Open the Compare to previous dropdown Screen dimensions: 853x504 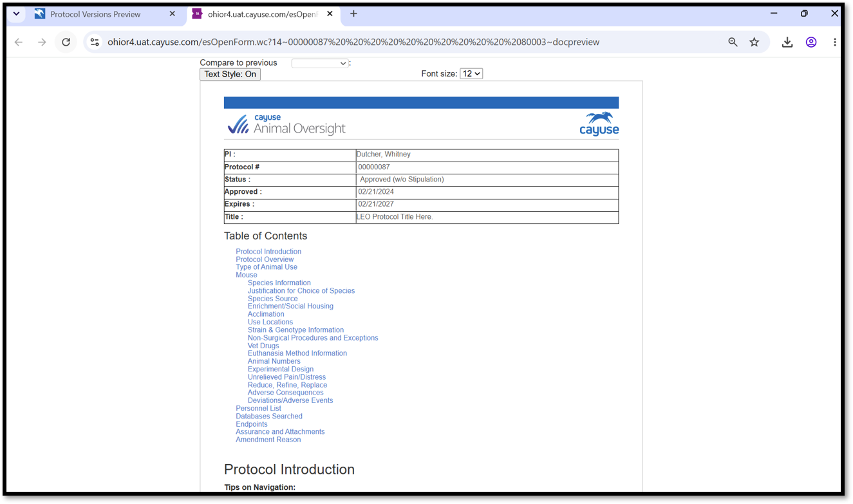pos(319,63)
